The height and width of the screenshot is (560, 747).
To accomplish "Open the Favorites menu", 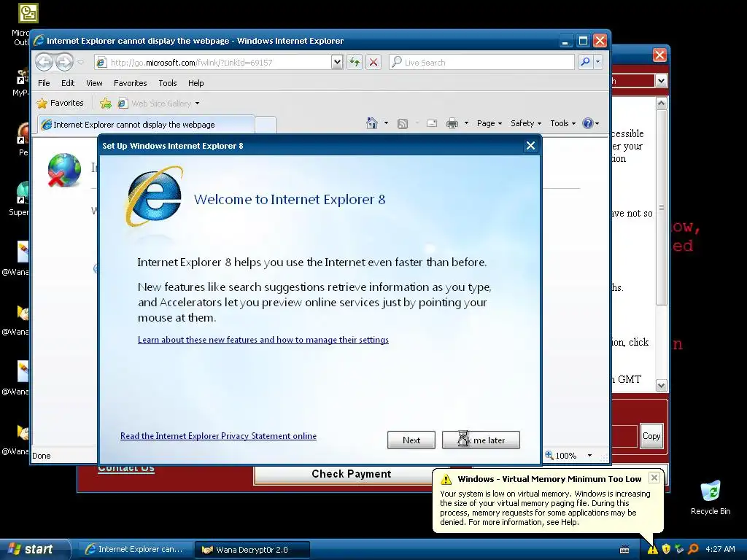I will (x=130, y=83).
